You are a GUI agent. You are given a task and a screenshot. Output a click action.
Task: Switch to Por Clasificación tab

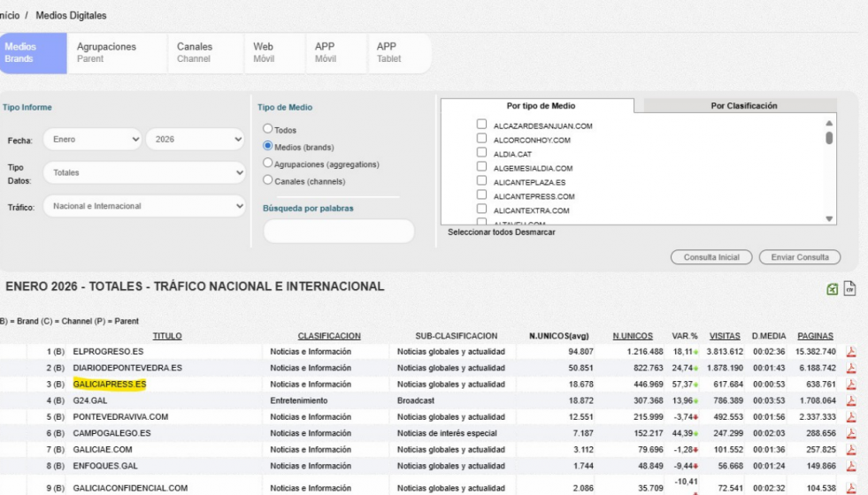(x=743, y=106)
